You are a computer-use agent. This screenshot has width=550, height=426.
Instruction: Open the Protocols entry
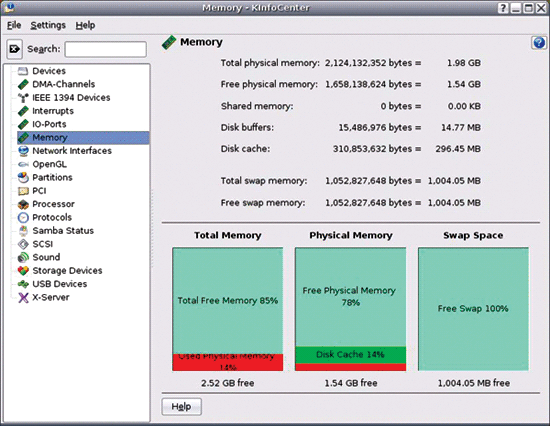click(x=52, y=218)
